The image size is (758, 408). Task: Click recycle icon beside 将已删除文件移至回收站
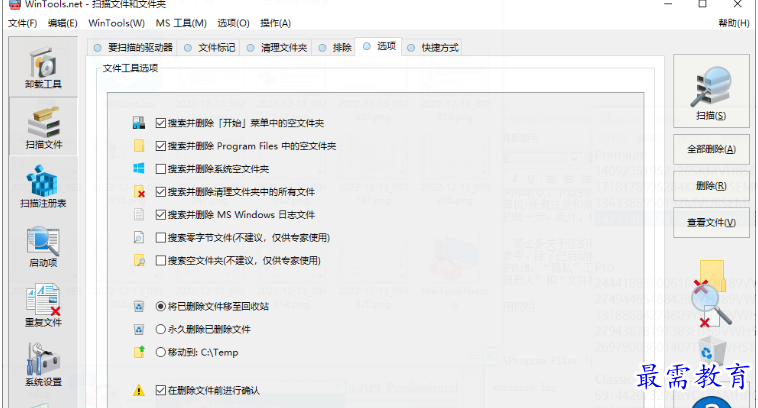(139, 306)
